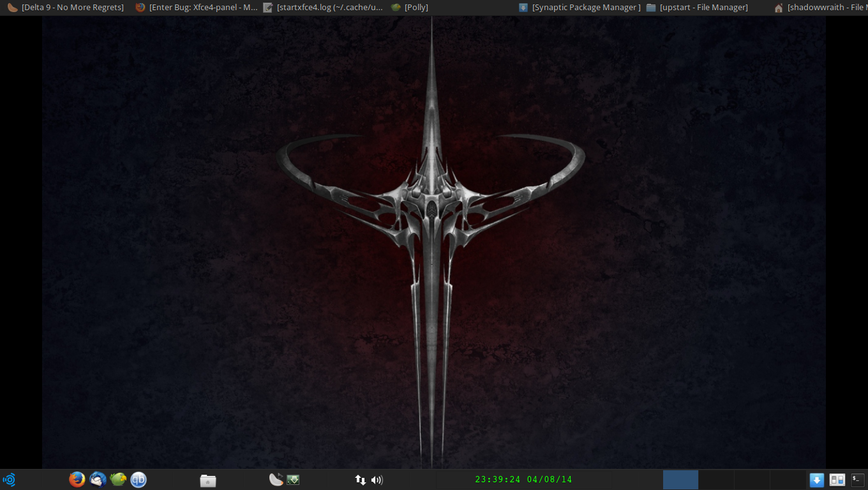868x490 pixels.
Task: Click the window layout panel icon
Action: [837, 480]
